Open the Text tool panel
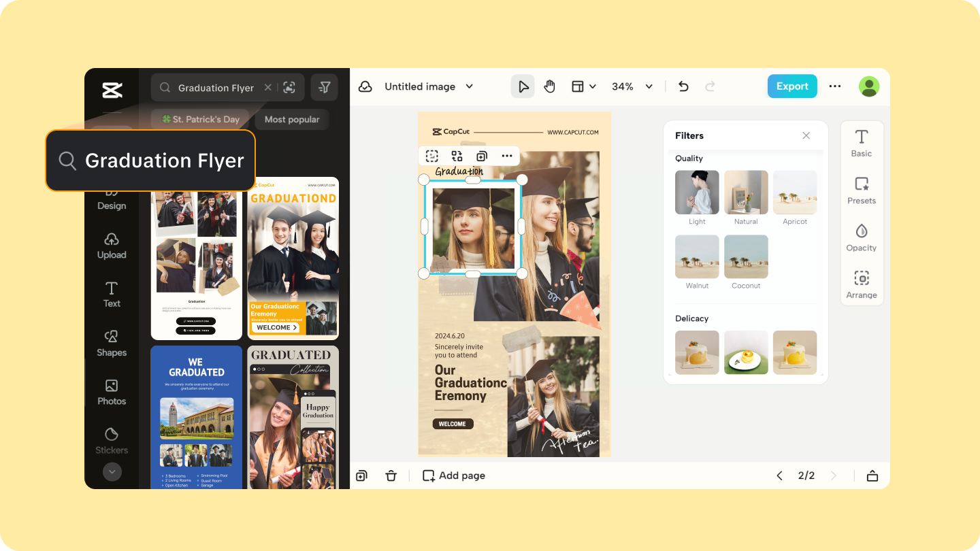980x551 pixels. tap(112, 295)
